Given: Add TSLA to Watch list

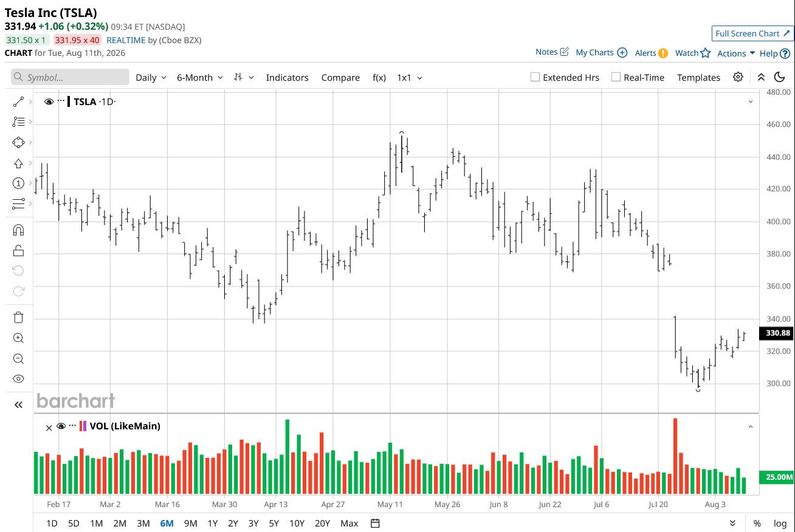Looking at the screenshot, I should [x=693, y=53].
